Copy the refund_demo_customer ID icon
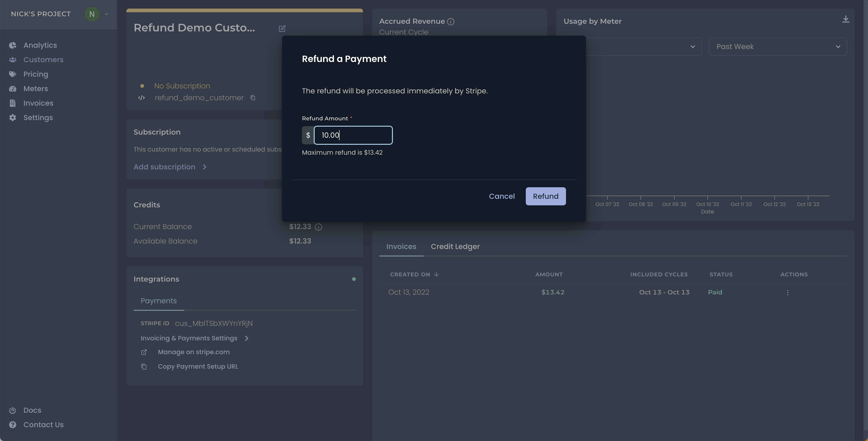The width and height of the screenshot is (868, 441). tap(253, 98)
